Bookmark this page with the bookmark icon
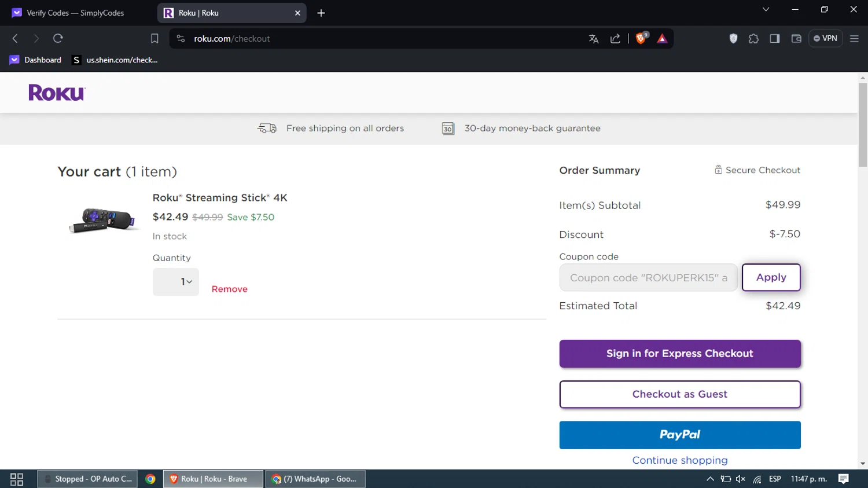Image resolution: width=868 pixels, height=488 pixels. tap(155, 39)
